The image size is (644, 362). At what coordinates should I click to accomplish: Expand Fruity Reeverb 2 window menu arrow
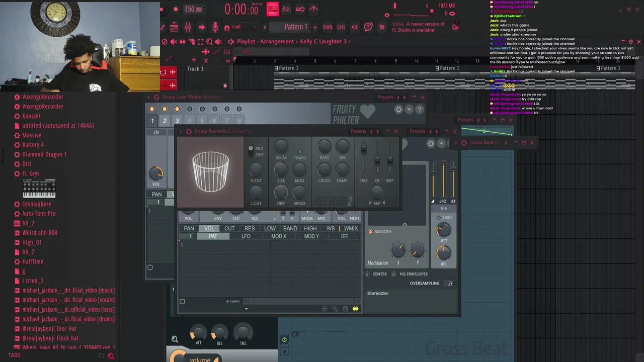(182, 131)
